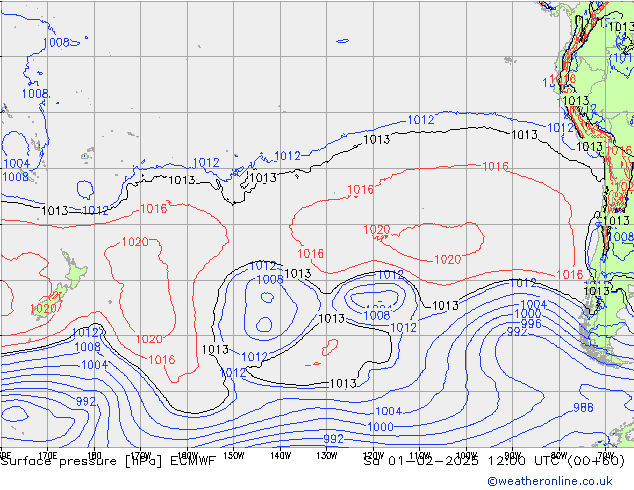634x490 pixels.
Task: Select the "100W" longitude axis label
Action: [x=466, y=454]
